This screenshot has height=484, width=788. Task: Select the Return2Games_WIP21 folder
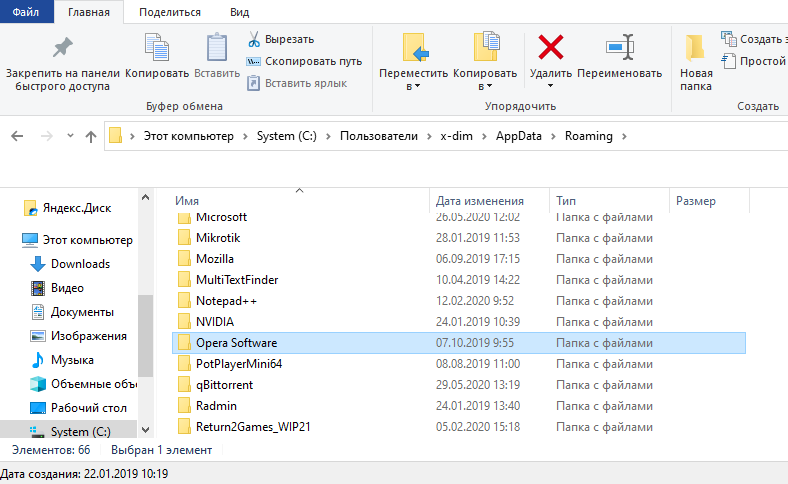(x=459, y=427)
